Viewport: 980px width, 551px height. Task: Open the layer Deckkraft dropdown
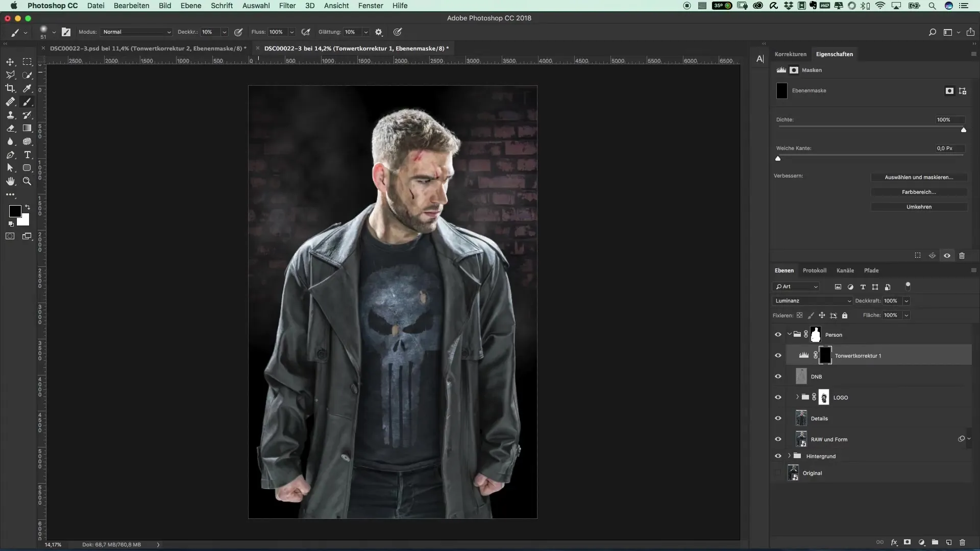pyautogui.click(x=906, y=301)
